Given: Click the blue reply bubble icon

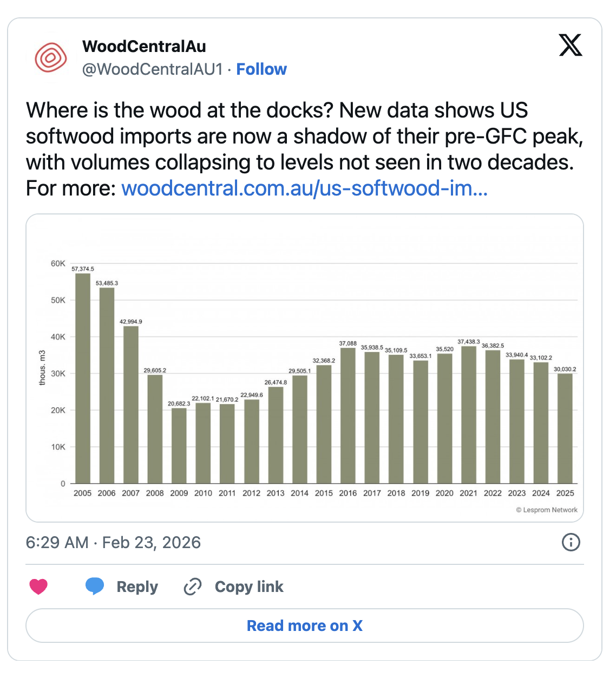Looking at the screenshot, I should point(95,587).
